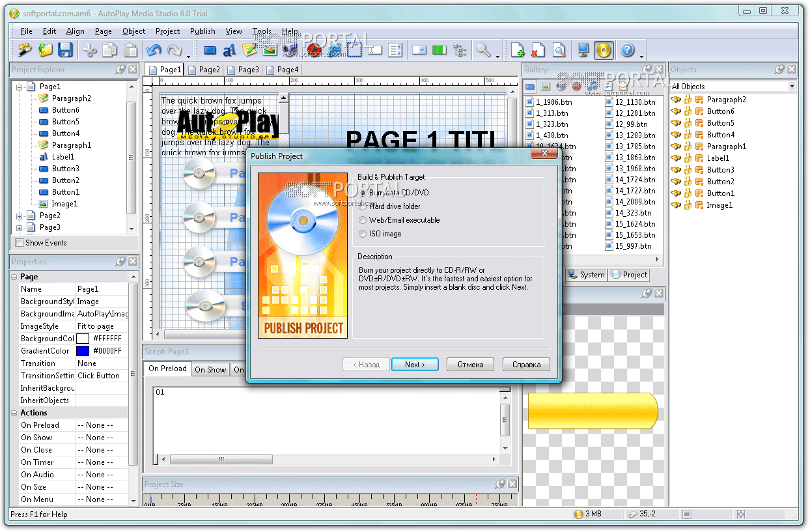Click the Preview Page magnifier icon
Viewport: 810px width, 532px height.
pos(559,49)
